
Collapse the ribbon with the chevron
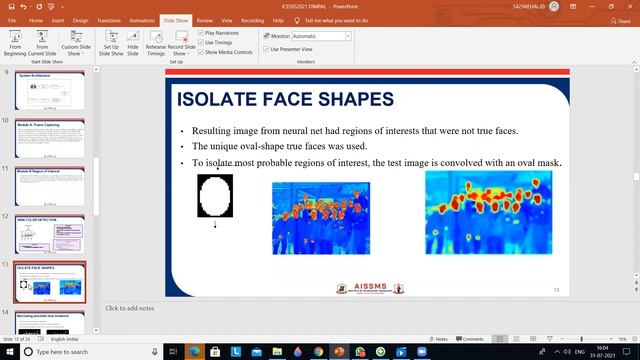[x=634, y=62]
